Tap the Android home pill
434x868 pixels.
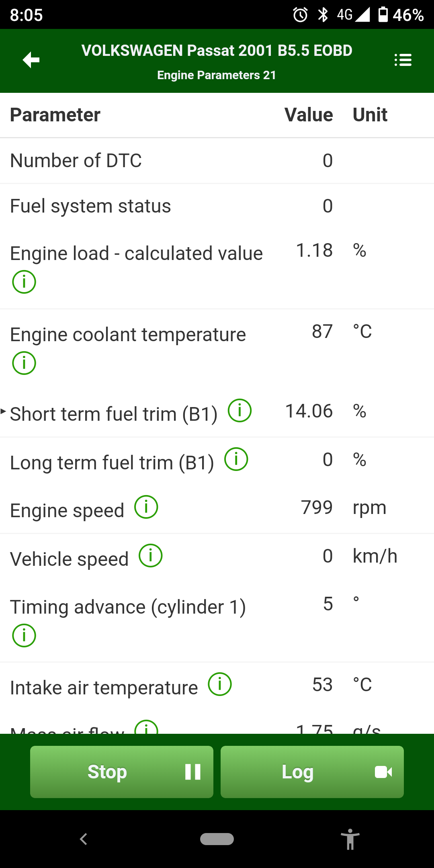click(217, 839)
